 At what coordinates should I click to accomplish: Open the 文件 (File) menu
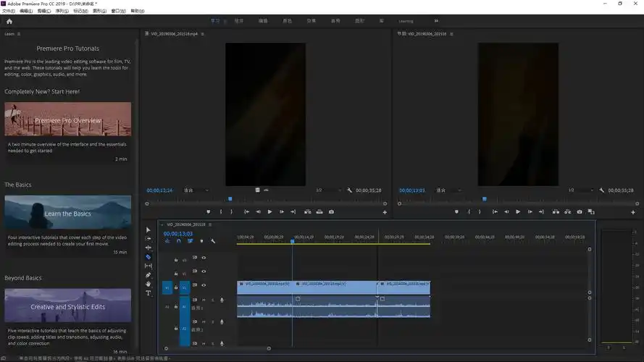(9, 12)
